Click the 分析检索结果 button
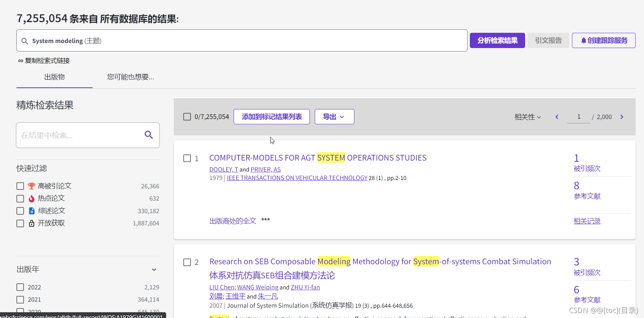This screenshot has width=644, height=318. click(x=497, y=40)
